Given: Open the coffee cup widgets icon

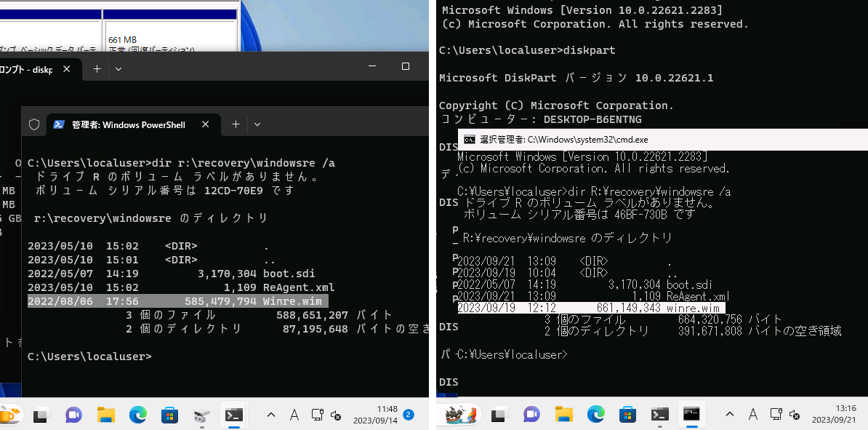Looking at the screenshot, I should point(10,414).
